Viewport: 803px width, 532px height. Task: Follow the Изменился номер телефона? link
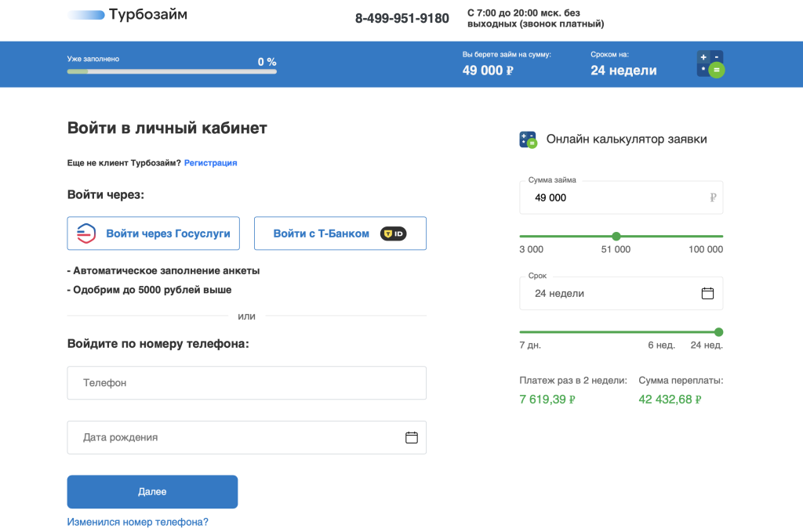tap(138, 522)
